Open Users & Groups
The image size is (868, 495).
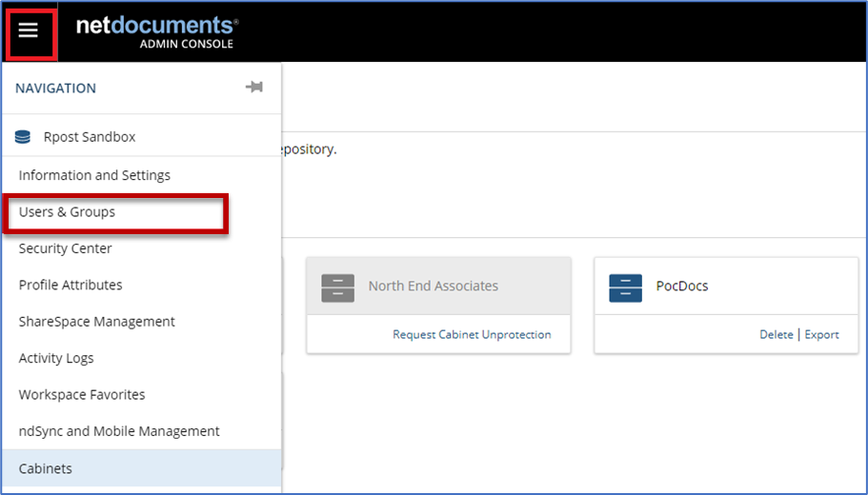(x=67, y=212)
